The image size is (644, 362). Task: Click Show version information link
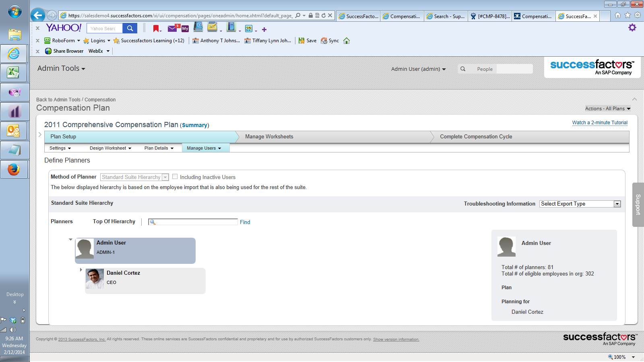[x=396, y=339]
